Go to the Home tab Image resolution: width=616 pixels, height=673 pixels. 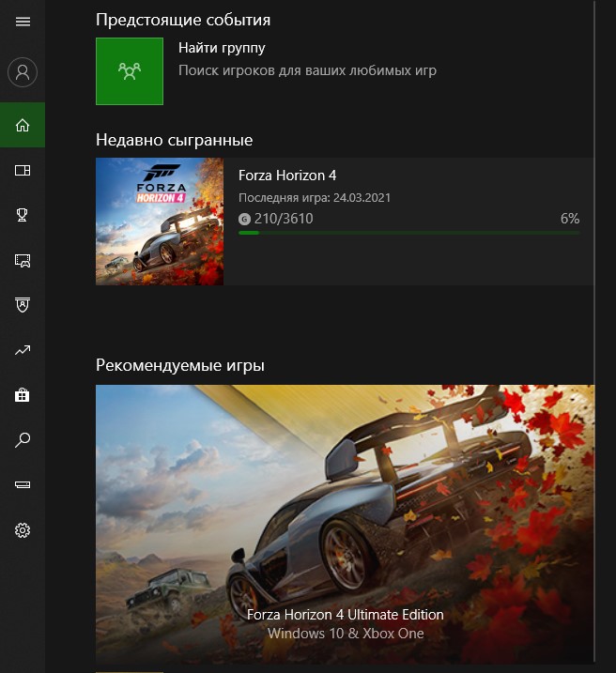pyautogui.click(x=23, y=125)
